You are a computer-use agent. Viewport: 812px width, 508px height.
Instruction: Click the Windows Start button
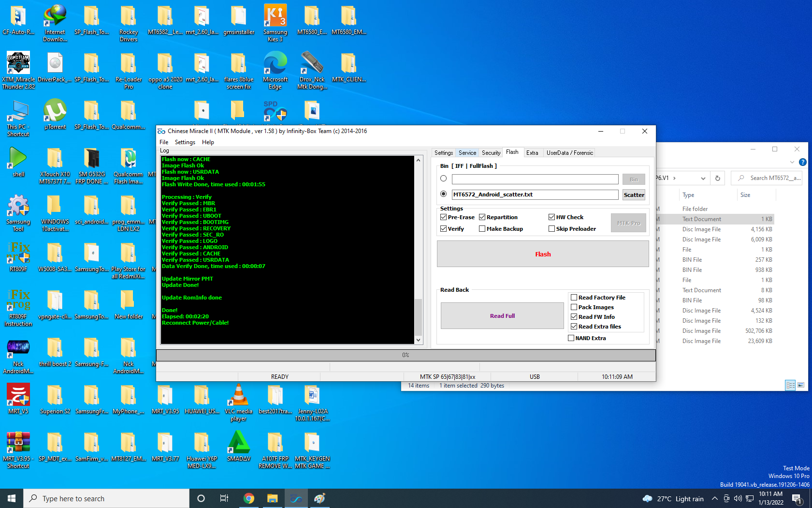click(x=12, y=498)
